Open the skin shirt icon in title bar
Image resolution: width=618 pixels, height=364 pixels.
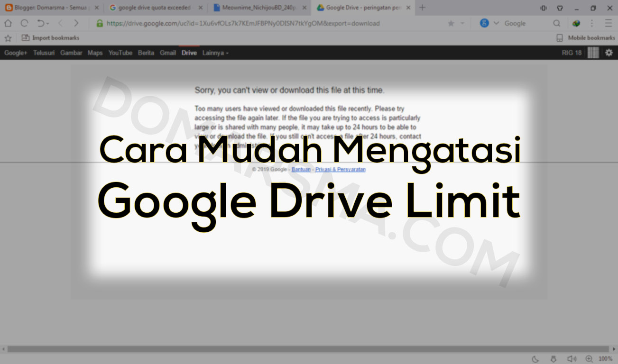click(560, 8)
